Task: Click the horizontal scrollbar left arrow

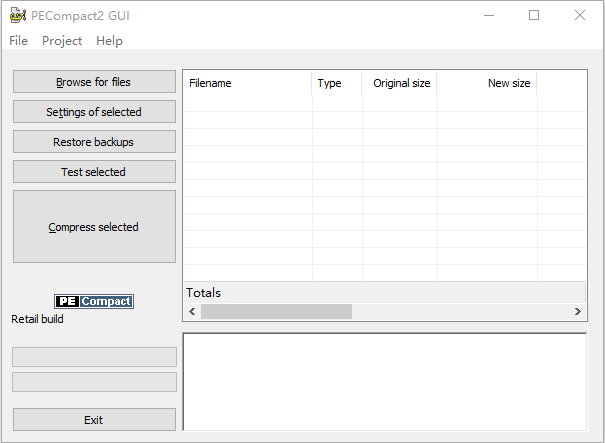Action: pos(192,311)
